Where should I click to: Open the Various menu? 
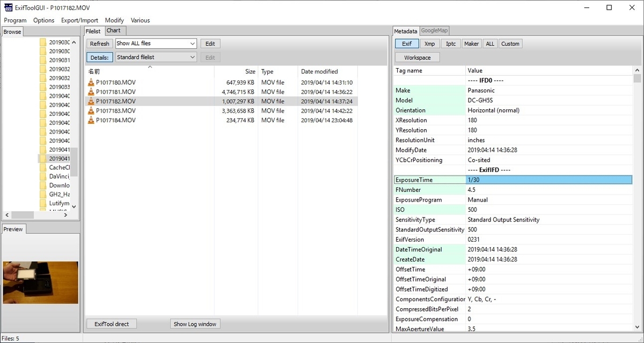pos(141,20)
